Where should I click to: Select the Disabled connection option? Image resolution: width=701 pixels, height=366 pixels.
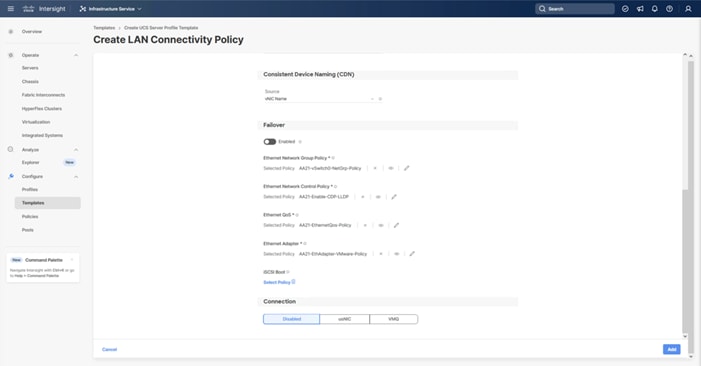point(291,319)
